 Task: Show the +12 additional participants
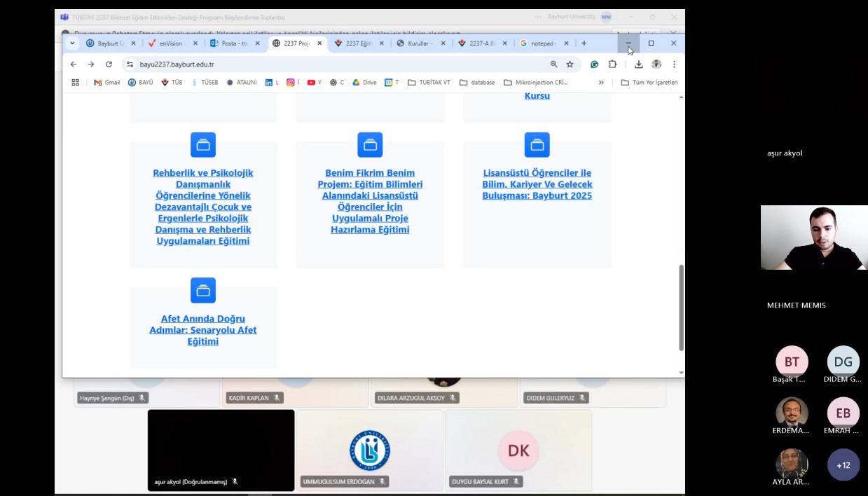click(843, 465)
